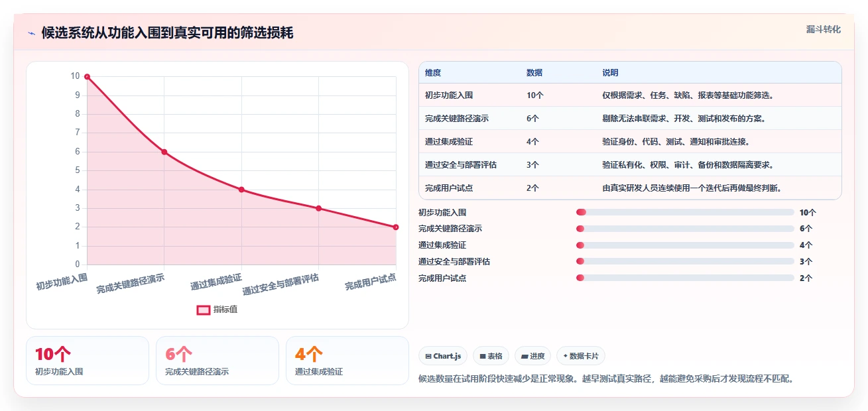The image size is (868, 411).
Task: Click the chart point at 完成用户试点
Action: (x=396, y=227)
